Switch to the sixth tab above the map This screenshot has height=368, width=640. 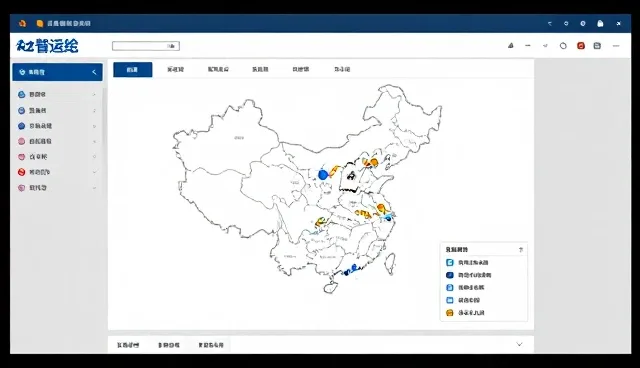tap(342, 69)
